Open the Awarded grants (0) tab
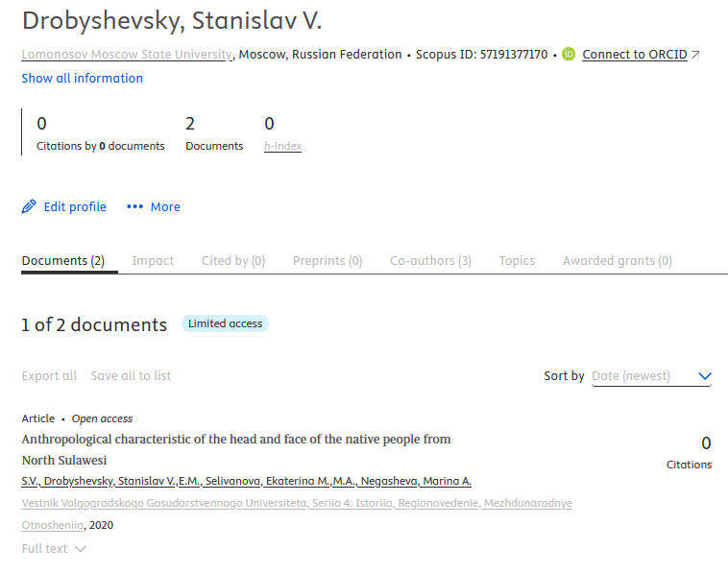 (x=617, y=261)
